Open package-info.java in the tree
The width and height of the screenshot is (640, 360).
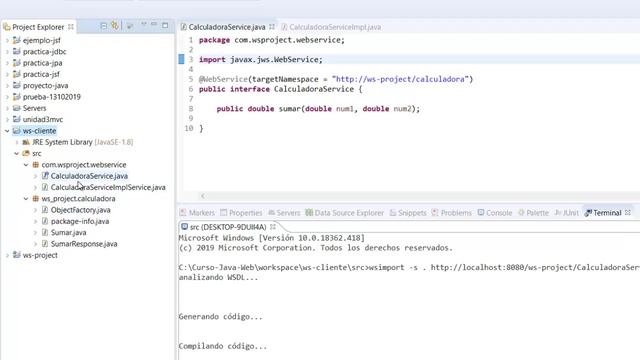80,221
